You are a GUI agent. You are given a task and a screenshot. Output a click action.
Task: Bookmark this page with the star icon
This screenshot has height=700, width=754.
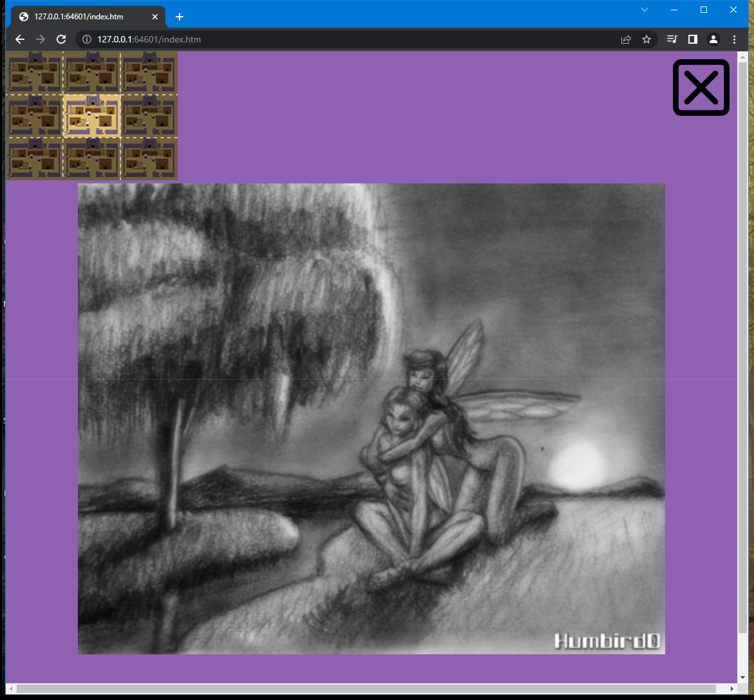click(647, 39)
